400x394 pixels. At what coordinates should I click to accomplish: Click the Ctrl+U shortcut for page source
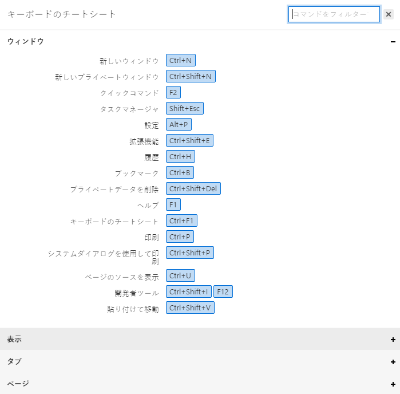[180, 276]
